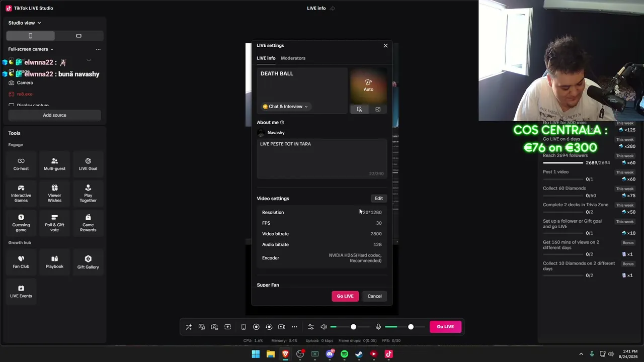644x362 pixels.
Task: Launch Interactive Games tool
Action: (x=21, y=194)
